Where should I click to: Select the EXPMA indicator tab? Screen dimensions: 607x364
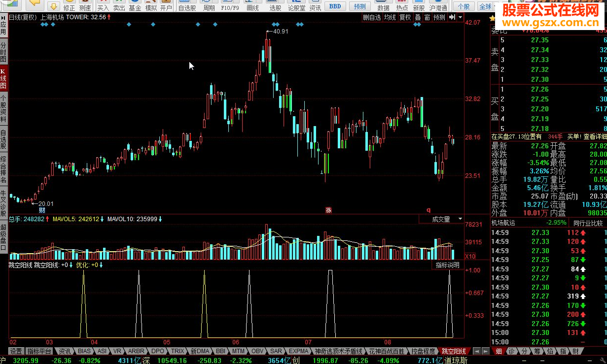[299, 351]
